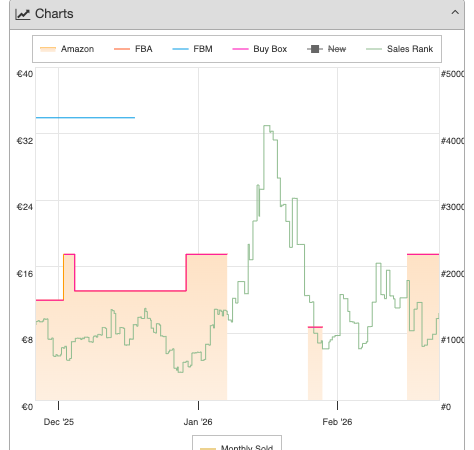
Task: Click the €24 price axis label
Action: pos(25,207)
